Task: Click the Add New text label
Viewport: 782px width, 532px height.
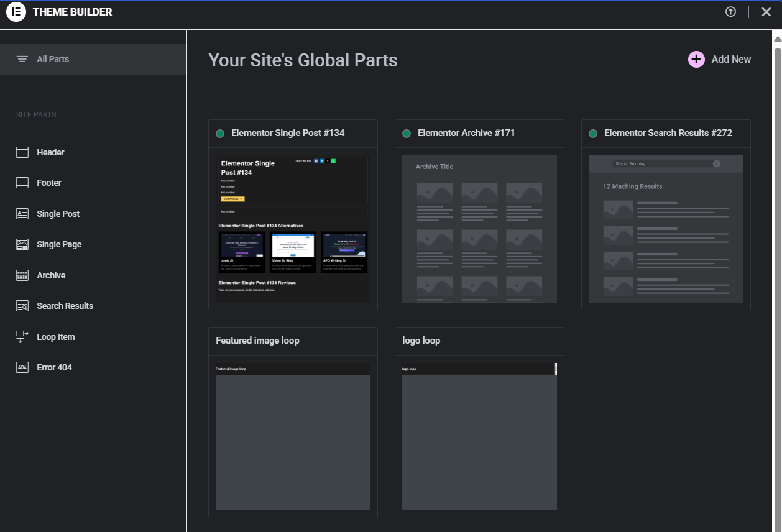Action: tap(731, 59)
